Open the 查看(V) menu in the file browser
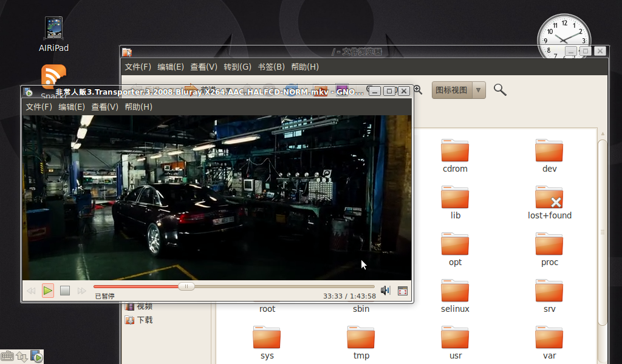The width and height of the screenshot is (622, 364). click(x=204, y=67)
